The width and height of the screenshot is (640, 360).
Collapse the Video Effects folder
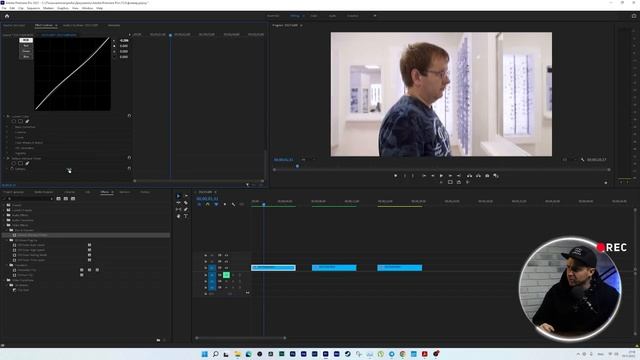point(4,225)
